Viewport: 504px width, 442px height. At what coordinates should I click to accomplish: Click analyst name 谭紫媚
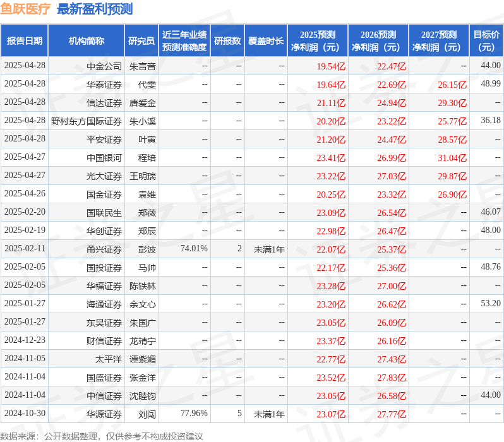pyautogui.click(x=142, y=359)
